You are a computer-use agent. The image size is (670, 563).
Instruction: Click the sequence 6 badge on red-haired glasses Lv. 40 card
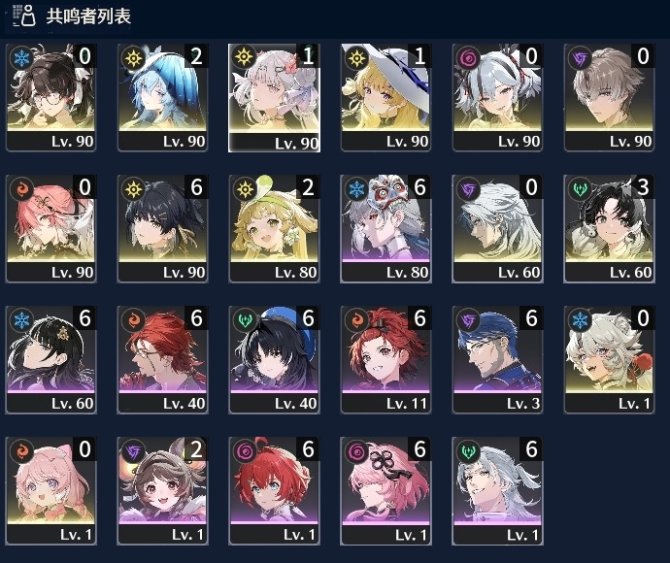(x=196, y=318)
